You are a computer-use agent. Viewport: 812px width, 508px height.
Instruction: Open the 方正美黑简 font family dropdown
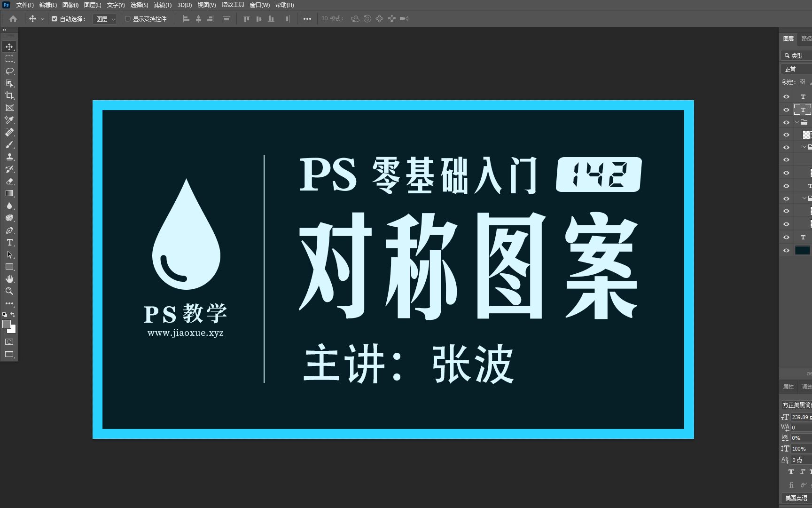click(x=796, y=405)
